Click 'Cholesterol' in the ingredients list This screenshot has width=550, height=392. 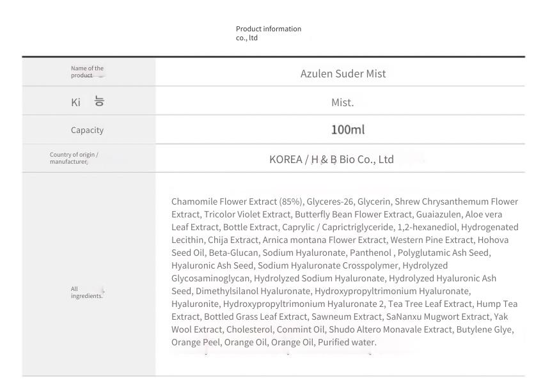pyautogui.click(x=249, y=329)
